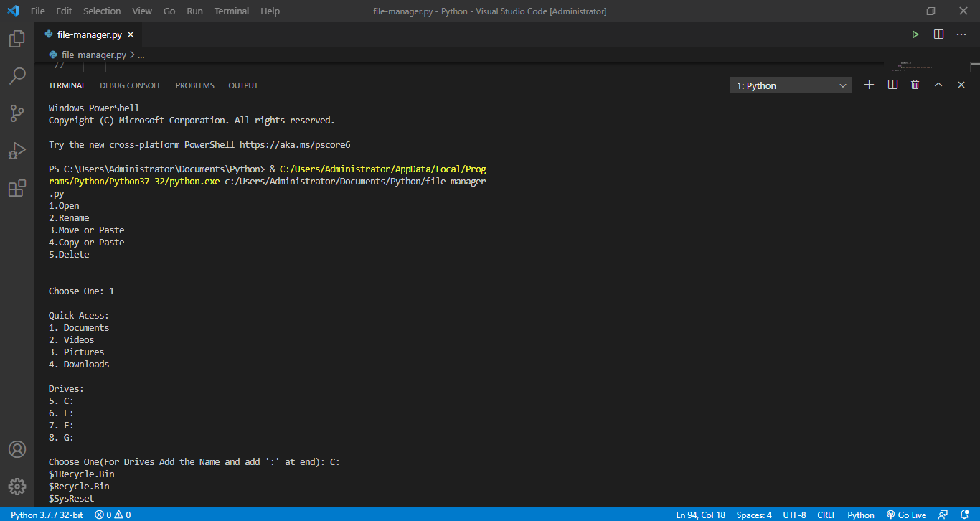Switch to the DEBUG CONSOLE tab
This screenshot has height=521, width=980.
tap(131, 85)
